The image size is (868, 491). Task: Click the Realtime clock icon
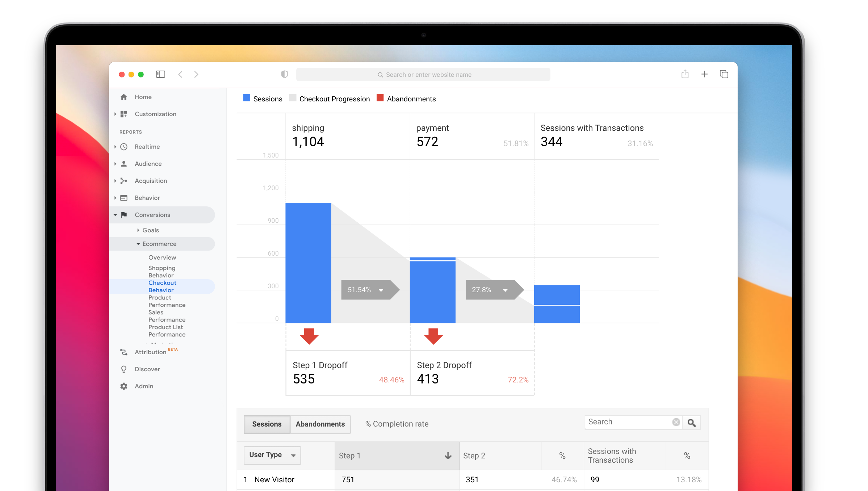coord(124,147)
